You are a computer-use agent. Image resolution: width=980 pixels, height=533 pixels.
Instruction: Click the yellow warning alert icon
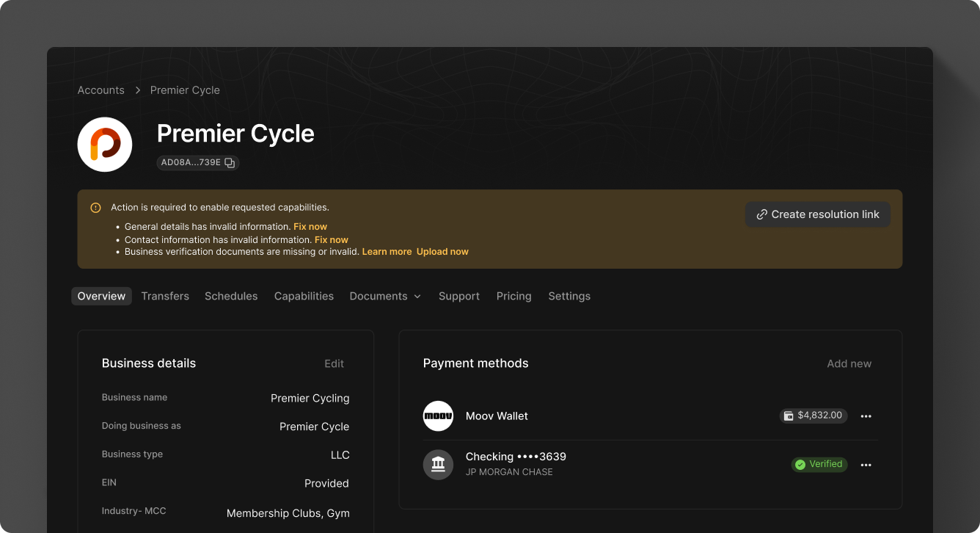pos(95,208)
